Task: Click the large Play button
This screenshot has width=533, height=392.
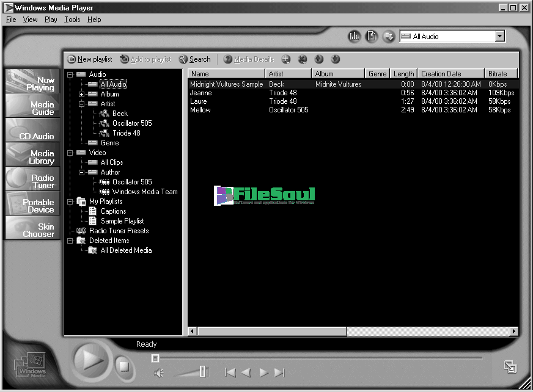Action: pyautogui.click(x=92, y=360)
